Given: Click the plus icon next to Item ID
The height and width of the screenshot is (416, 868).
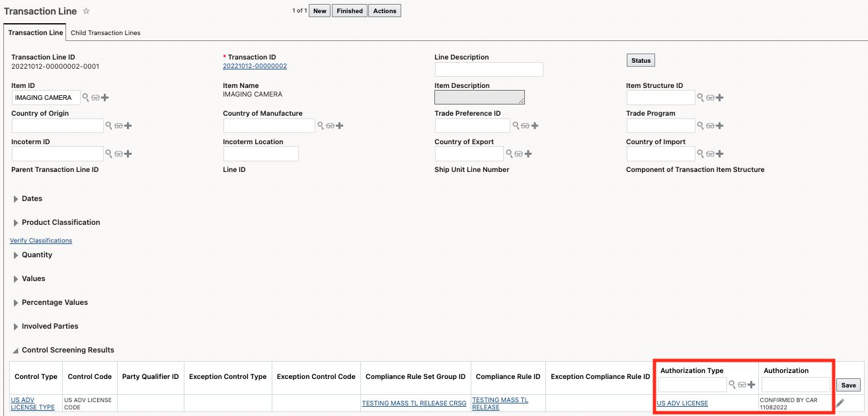Looking at the screenshot, I should click(x=105, y=98).
